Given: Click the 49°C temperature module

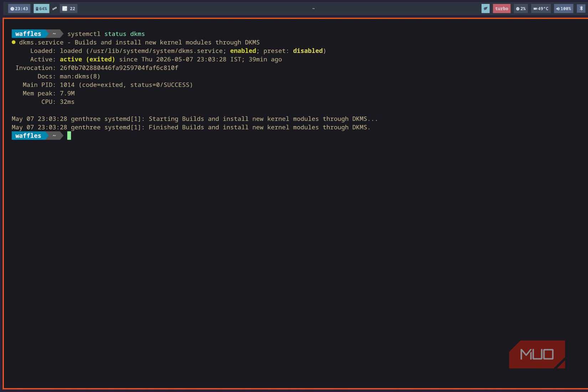Looking at the screenshot, I should [541, 9].
